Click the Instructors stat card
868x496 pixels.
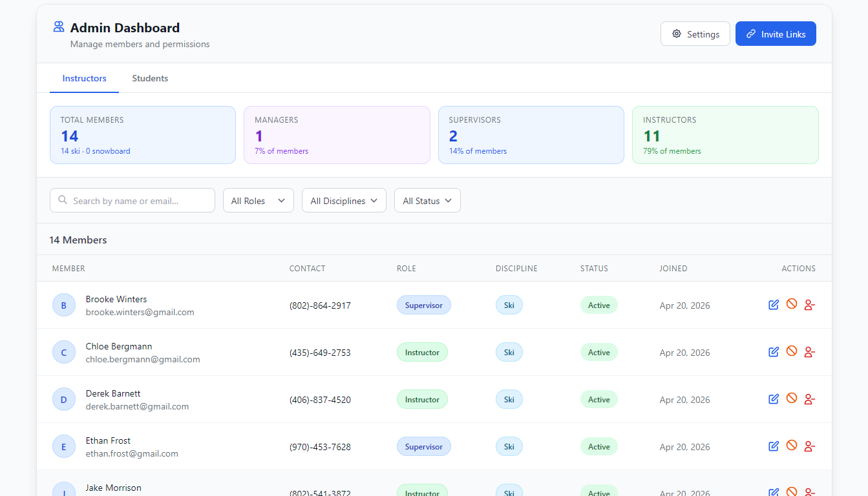click(725, 135)
